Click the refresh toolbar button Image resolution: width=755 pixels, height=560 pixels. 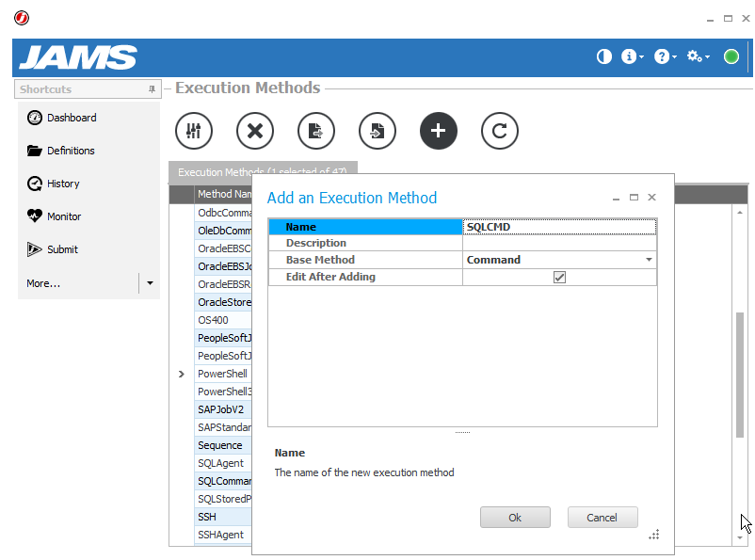[x=499, y=131]
